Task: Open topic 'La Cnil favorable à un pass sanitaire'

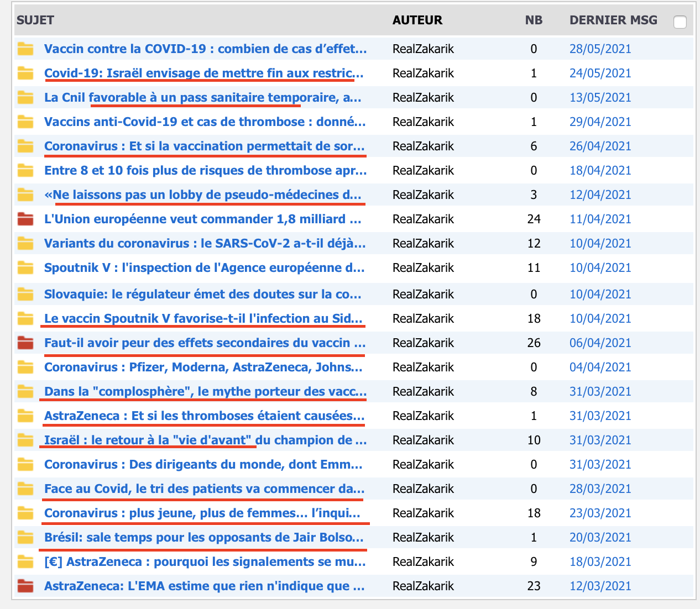Action: click(202, 98)
